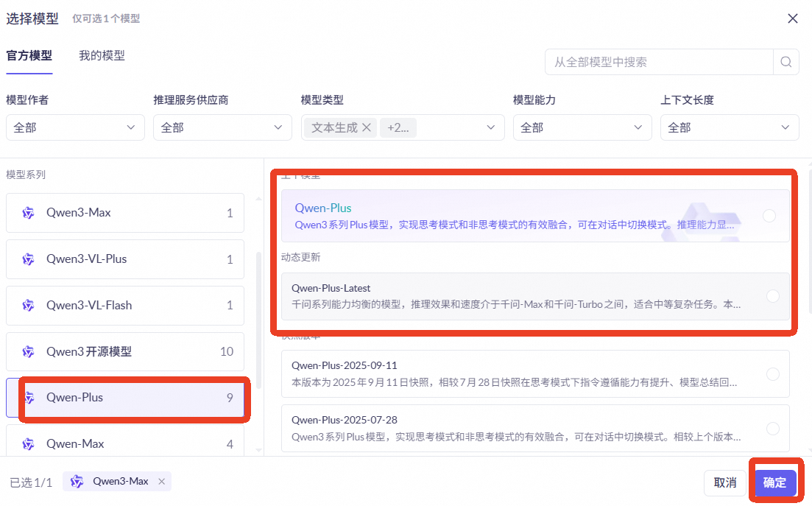Screen dimensions: 812x506
Task: Select the Qwen-Plus series
Action: 125,398
